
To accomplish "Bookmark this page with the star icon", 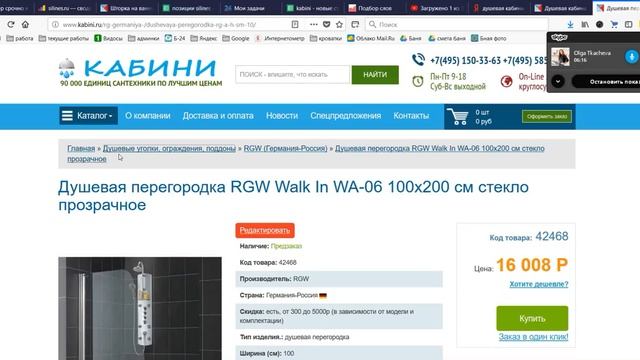I will click(x=339, y=24).
